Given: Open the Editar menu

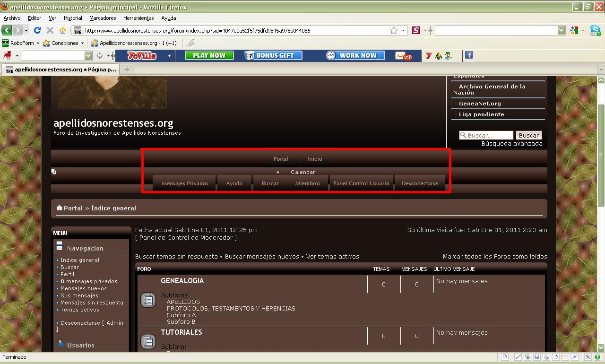Looking at the screenshot, I should [x=35, y=18].
